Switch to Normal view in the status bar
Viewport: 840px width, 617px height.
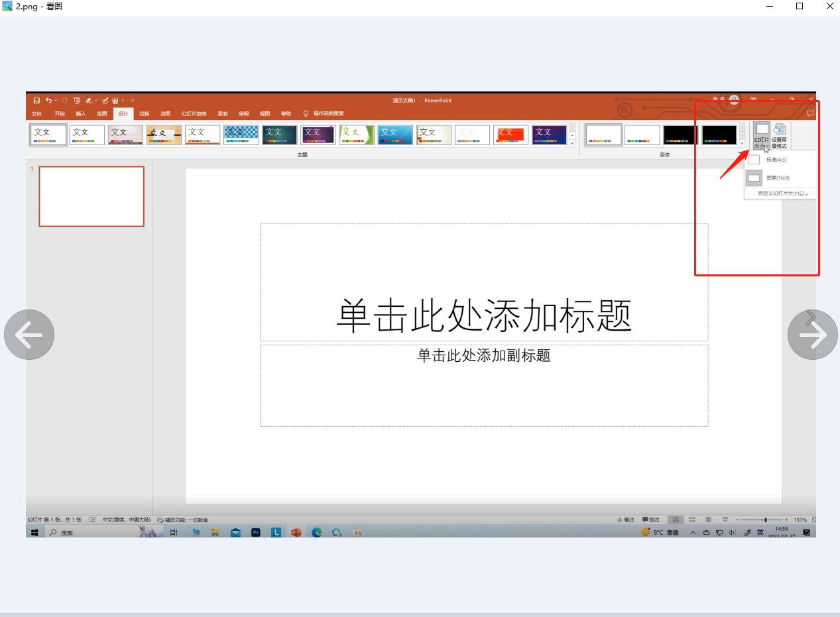click(676, 520)
